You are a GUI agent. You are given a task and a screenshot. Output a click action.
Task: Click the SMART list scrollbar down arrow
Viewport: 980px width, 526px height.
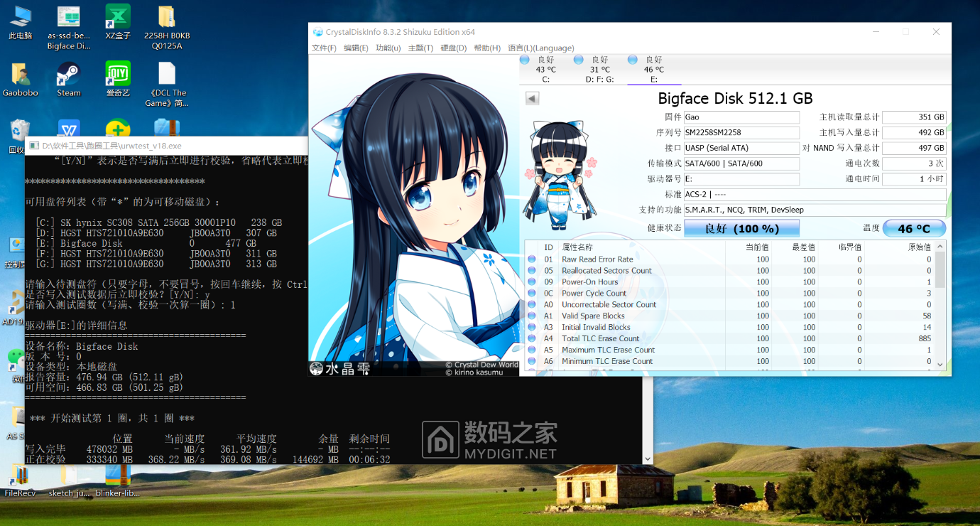pyautogui.click(x=940, y=364)
